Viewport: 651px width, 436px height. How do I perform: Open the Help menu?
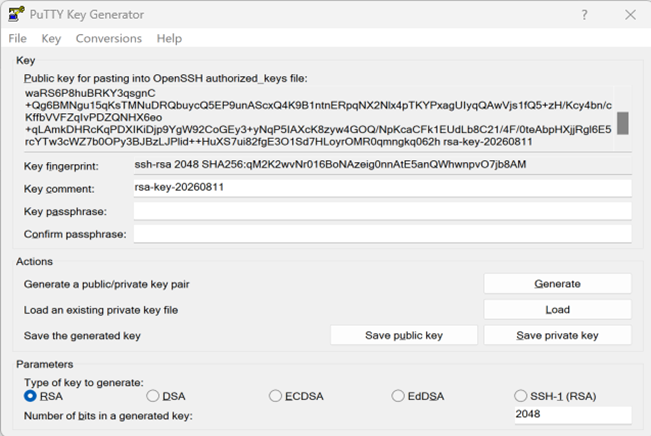click(x=169, y=39)
